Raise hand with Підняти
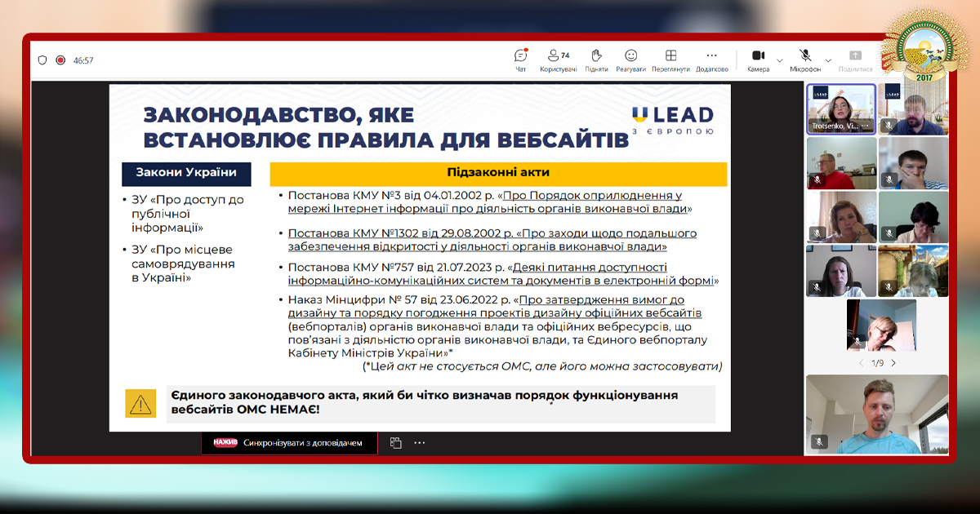 pyautogui.click(x=596, y=60)
